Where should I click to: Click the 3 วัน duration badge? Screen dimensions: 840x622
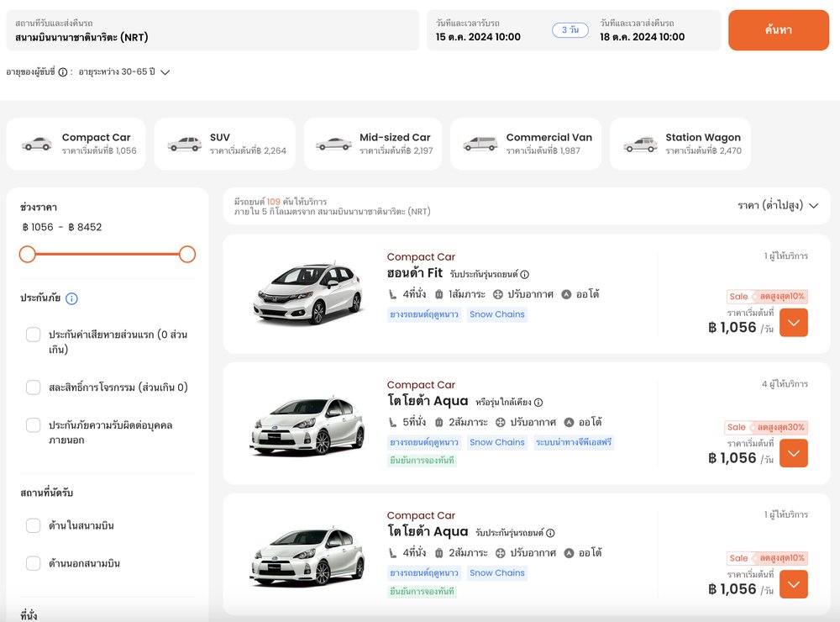click(x=570, y=30)
